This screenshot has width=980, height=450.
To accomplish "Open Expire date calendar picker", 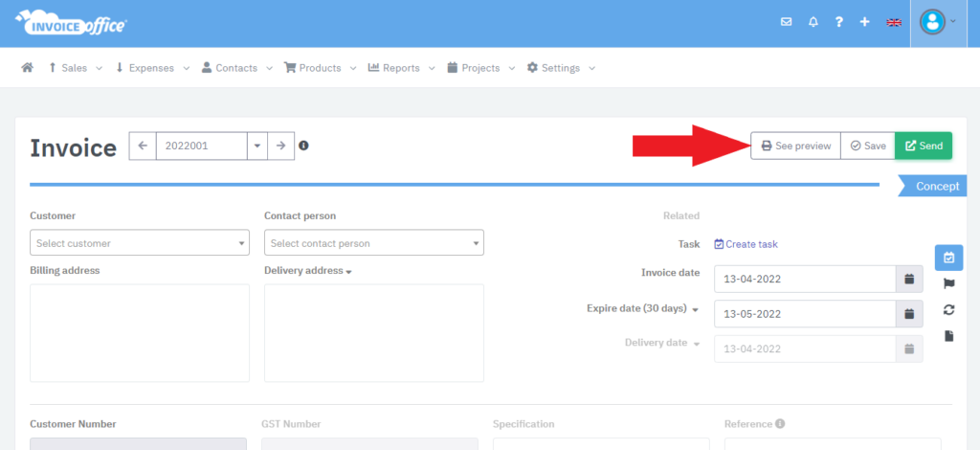I will pyautogui.click(x=909, y=314).
